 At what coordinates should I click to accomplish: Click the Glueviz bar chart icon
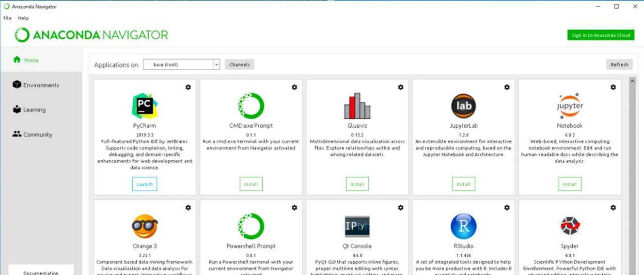(357, 106)
